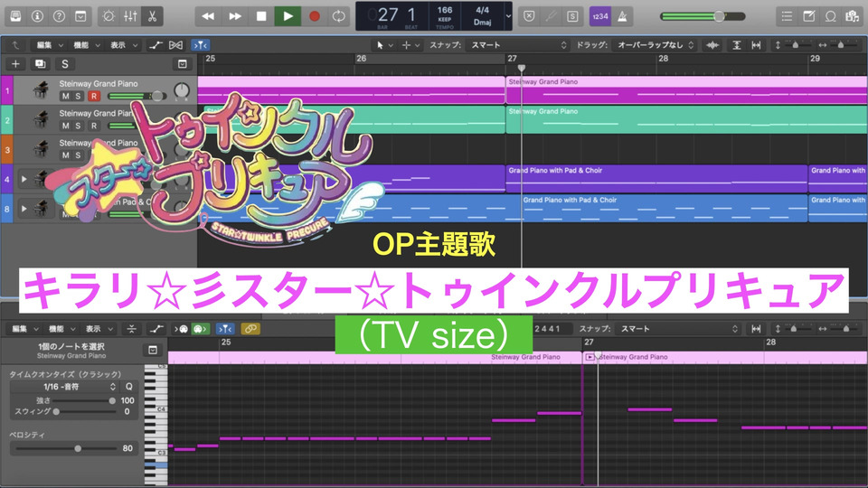Click the tracks area back arrow icon
The image size is (868, 488).
(x=15, y=45)
